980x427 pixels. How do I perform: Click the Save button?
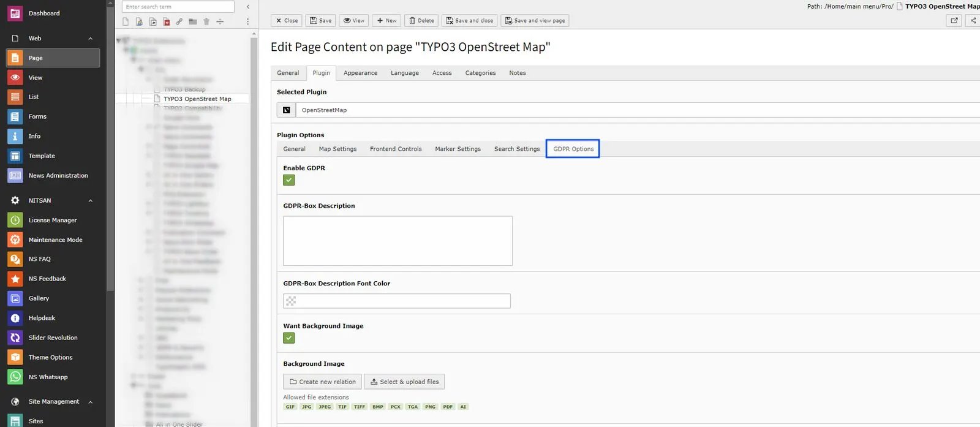(320, 20)
